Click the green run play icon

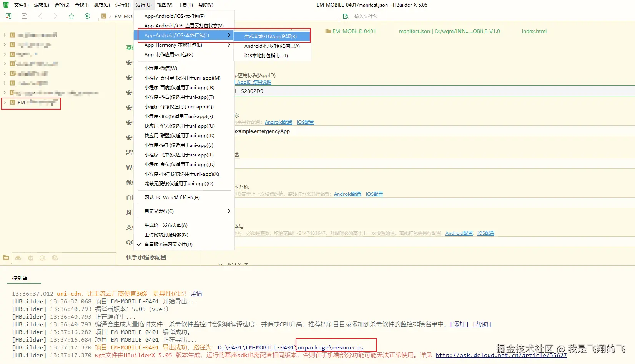point(87,16)
